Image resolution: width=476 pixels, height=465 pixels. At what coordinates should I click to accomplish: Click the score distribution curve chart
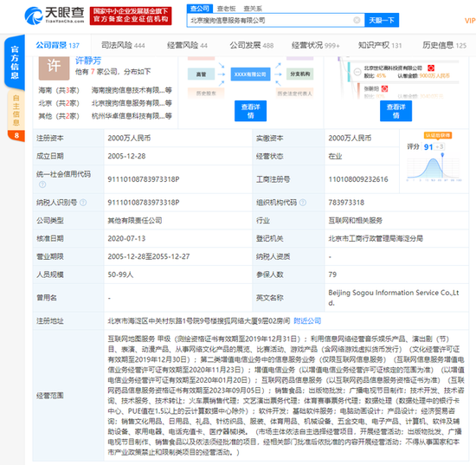coord(434,168)
